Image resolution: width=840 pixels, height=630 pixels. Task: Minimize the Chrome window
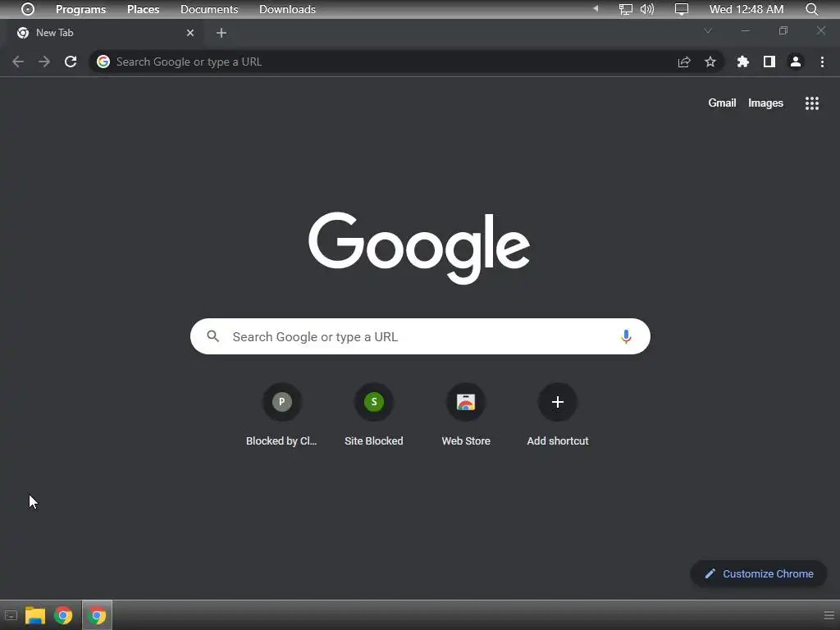coord(745,30)
